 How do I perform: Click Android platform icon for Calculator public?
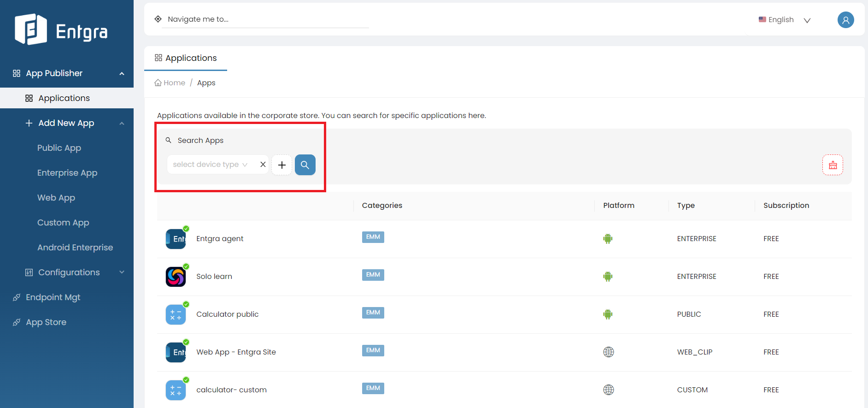click(x=608, y=314)
